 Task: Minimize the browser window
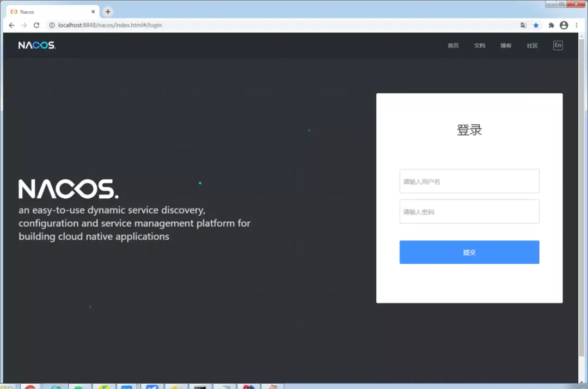click(551, 4)
